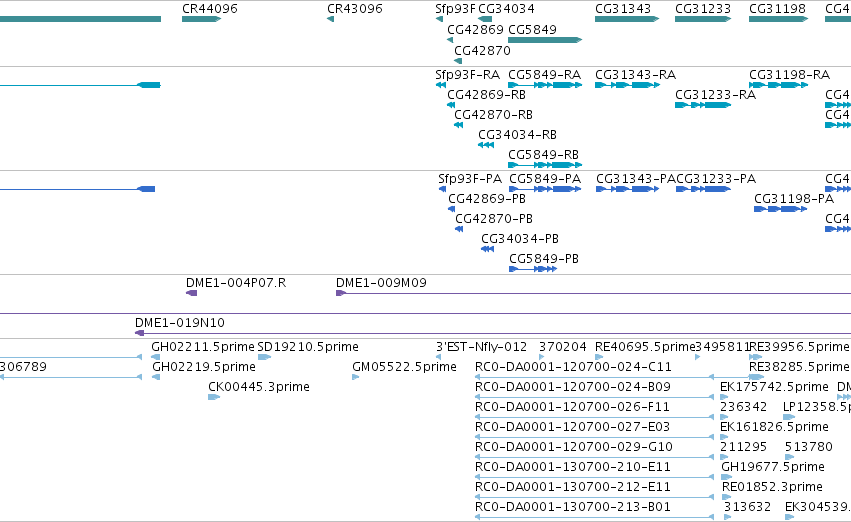Image resolution: width=851 pixels, height=522 pixels.
Task: Click the RC0-DA0001-120700-027-E03 label
Action: tap(572, 427)
